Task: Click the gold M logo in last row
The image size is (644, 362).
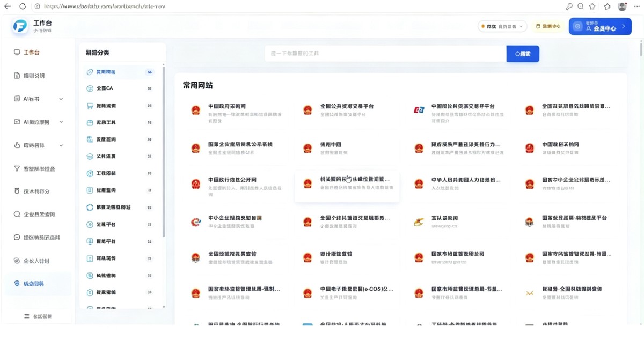Action: pyautogui.click(x=530, y=293)
